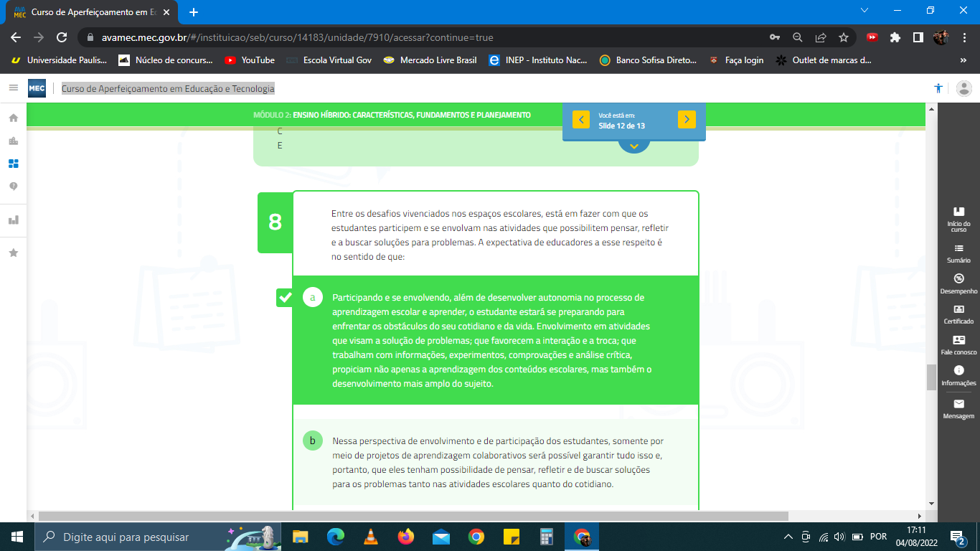The width and height of the screenshot is (980, 551).
Task: Open the hamburger menu next to MEC logo
Action: 13,88
